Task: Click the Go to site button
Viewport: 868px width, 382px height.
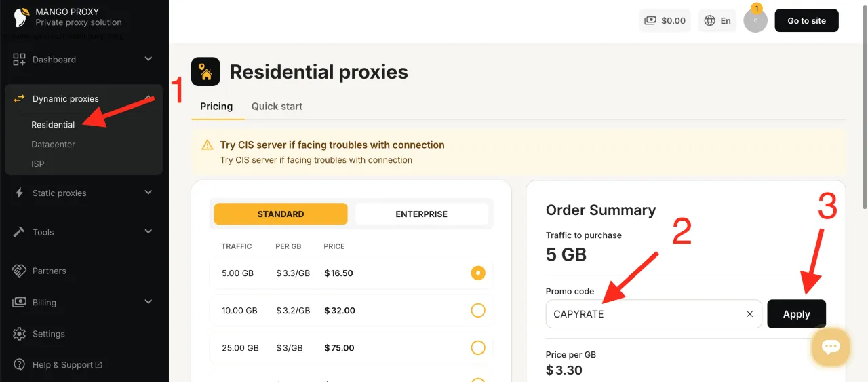Action: pos(806,20)
